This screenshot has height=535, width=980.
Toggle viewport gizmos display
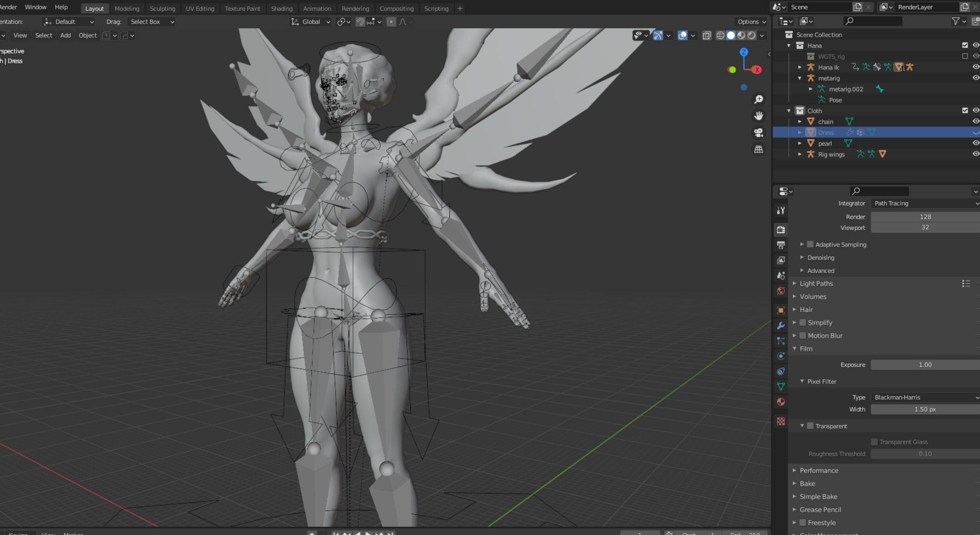(x=658, y=35)
